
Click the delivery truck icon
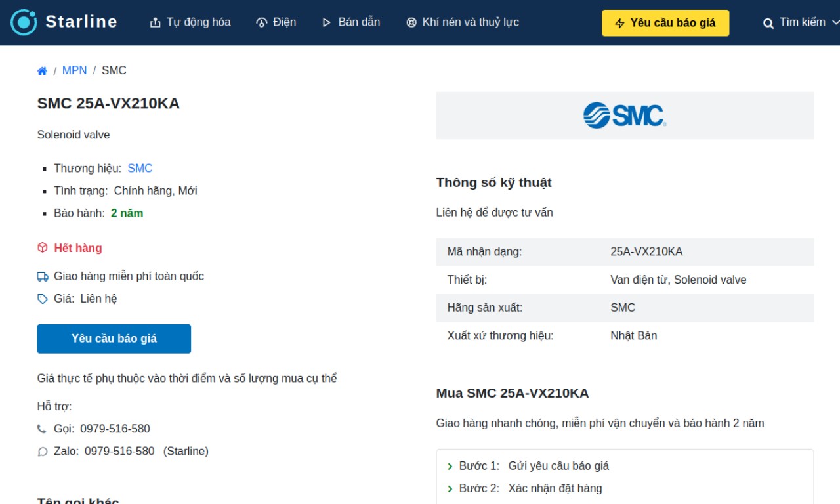[43, 277]
